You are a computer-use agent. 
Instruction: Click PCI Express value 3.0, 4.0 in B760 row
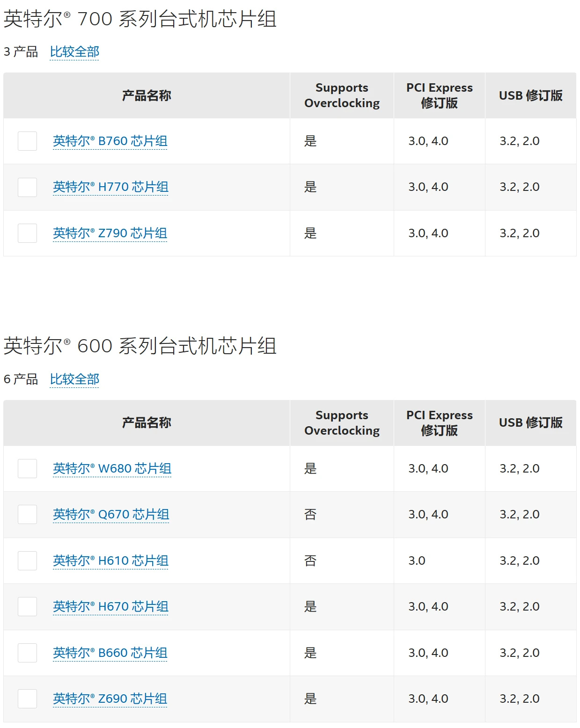pos(428,141)
